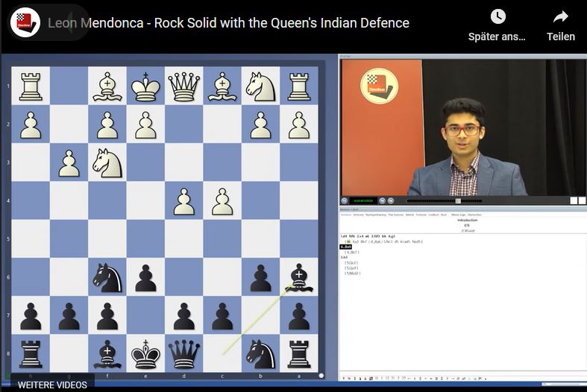Toggle the last white square in the video bar

coord(582,201)
